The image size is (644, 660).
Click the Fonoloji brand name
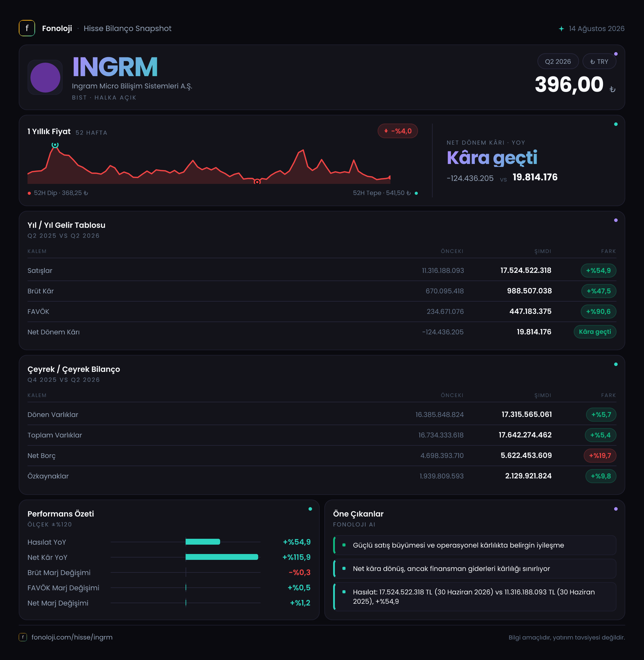coord(57,28)
